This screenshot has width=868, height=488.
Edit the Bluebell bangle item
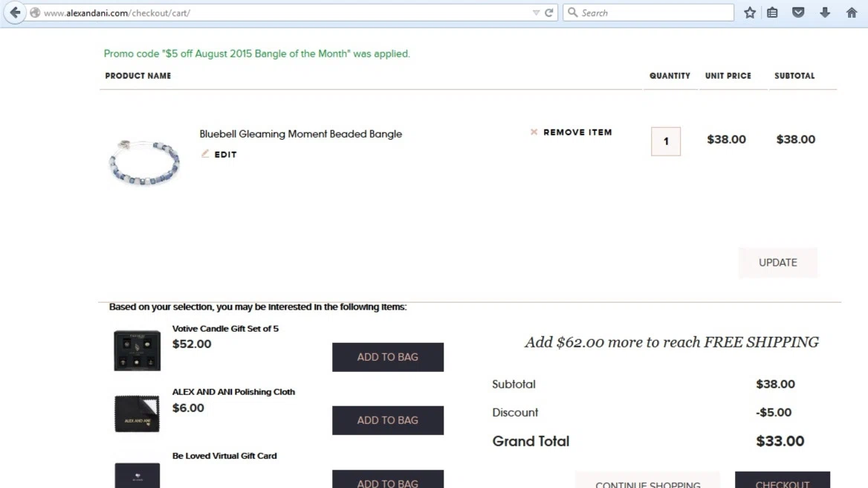coord(225,155)
